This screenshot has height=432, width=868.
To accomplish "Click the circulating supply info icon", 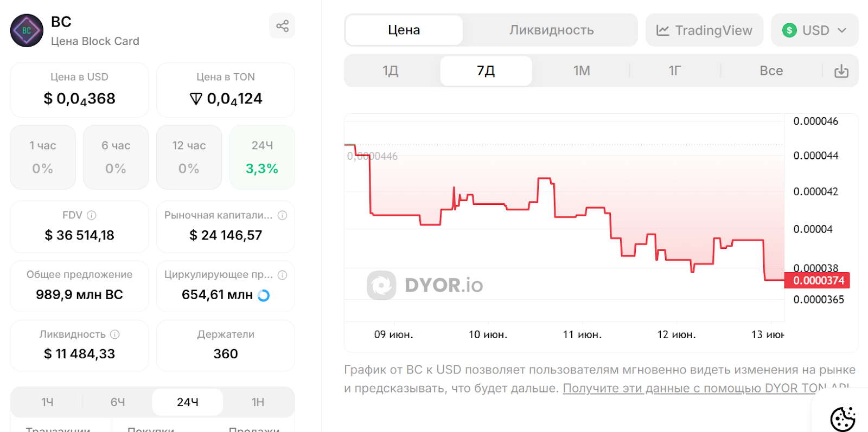I will click(282, 275).
